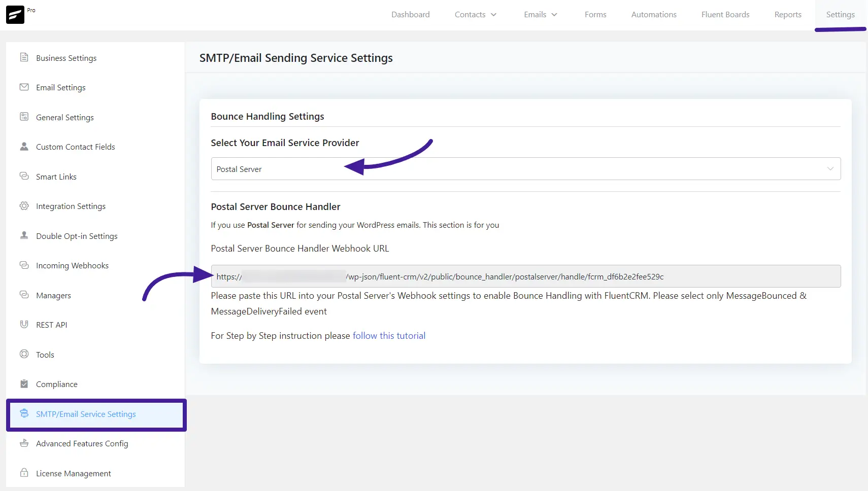This screenshot has height=491, width=868.
Task: Open Managers settings
Action: tap(53, 295)
